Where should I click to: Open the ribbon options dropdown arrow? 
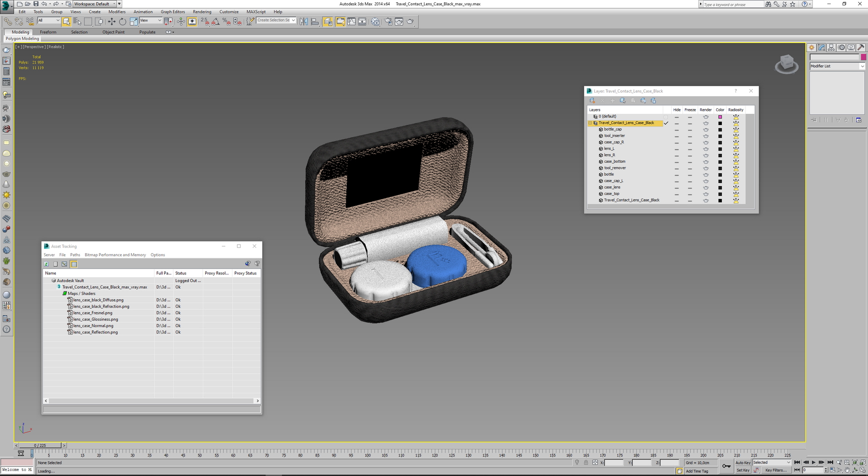click(x=170, y=32)
